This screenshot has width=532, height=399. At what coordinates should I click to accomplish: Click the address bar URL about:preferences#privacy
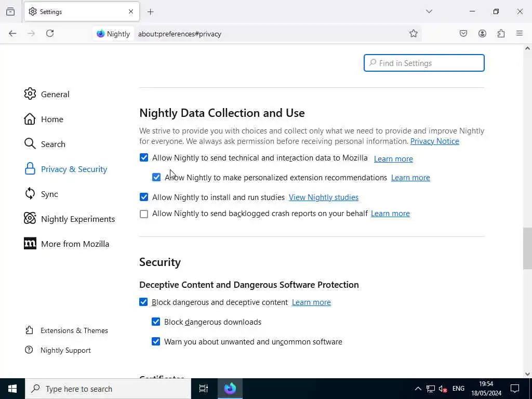[180, 34]
